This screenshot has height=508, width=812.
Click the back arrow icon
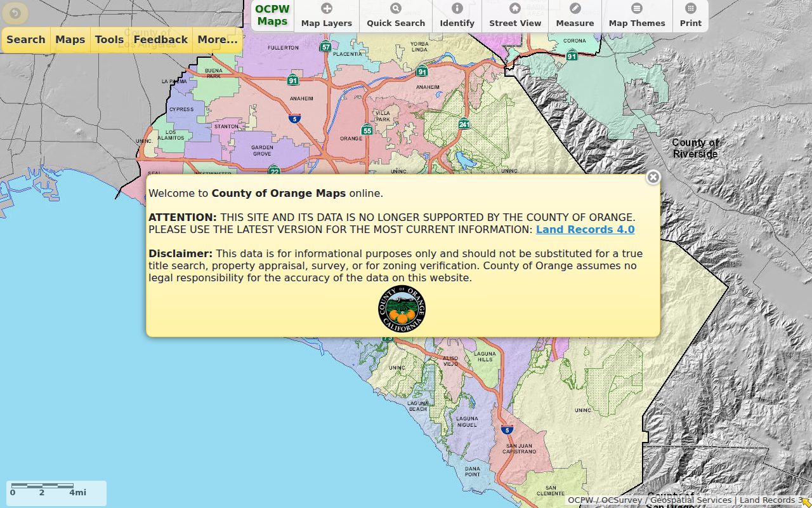[15, 13]
